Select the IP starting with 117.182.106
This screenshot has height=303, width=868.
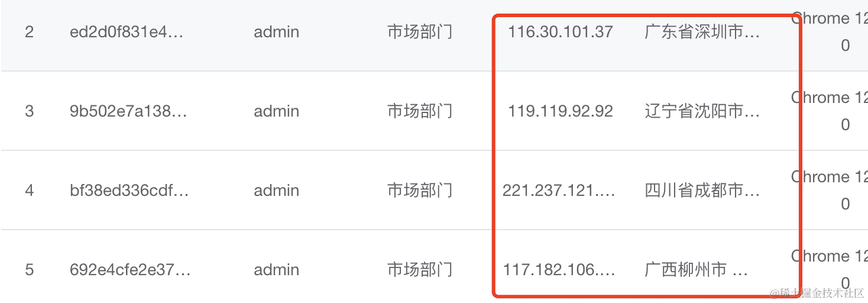point(559,270)
